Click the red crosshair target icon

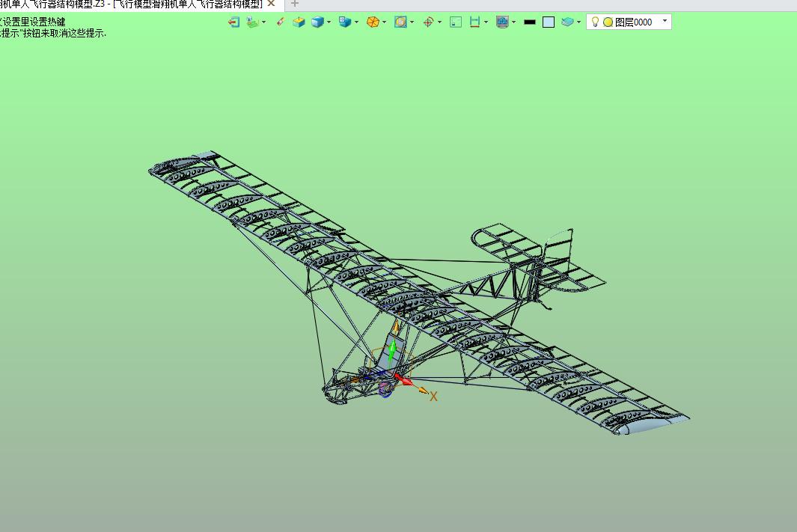(x=429, y=22)
